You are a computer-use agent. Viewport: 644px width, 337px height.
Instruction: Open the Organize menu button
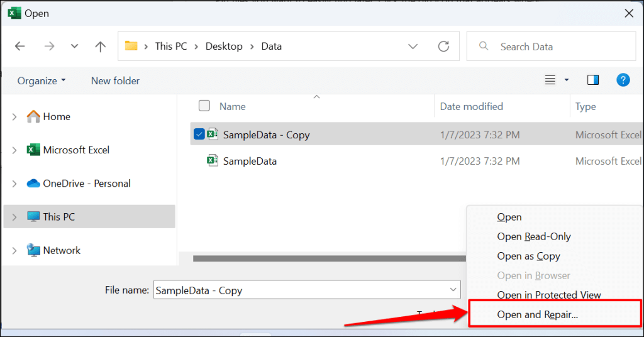coord(42,81)
